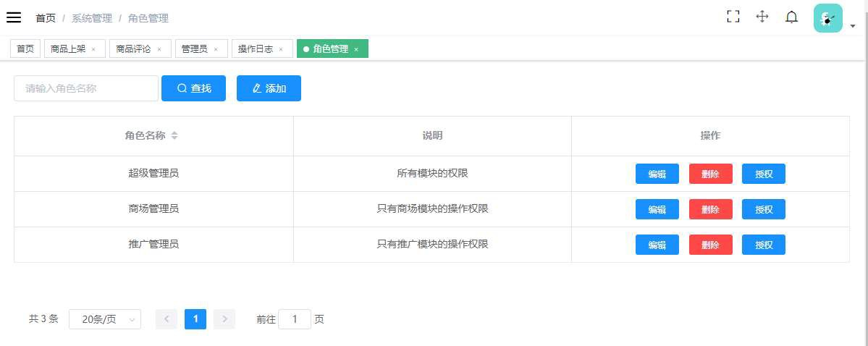
Task: Expand the user menu caret next to the avatar
Action: point(853,26)
